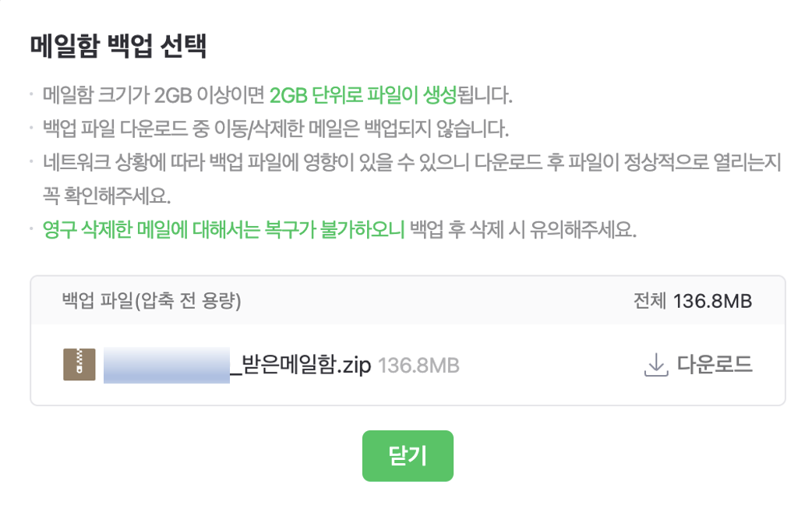The image size is (812, 513).
Task: Click the gray 136.8MB size beside the filename
Action: [x=418, y=366]
